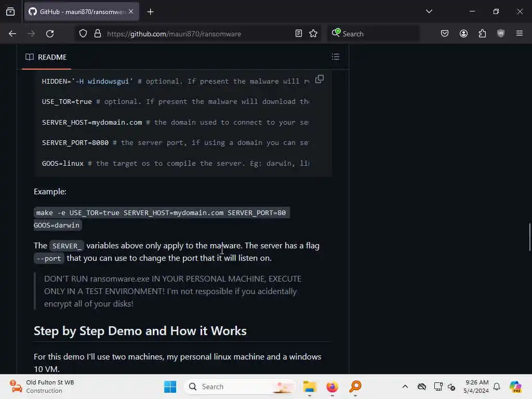Copy the code block contents
This screenshot has width=532, height=399.
coord(320,79)
